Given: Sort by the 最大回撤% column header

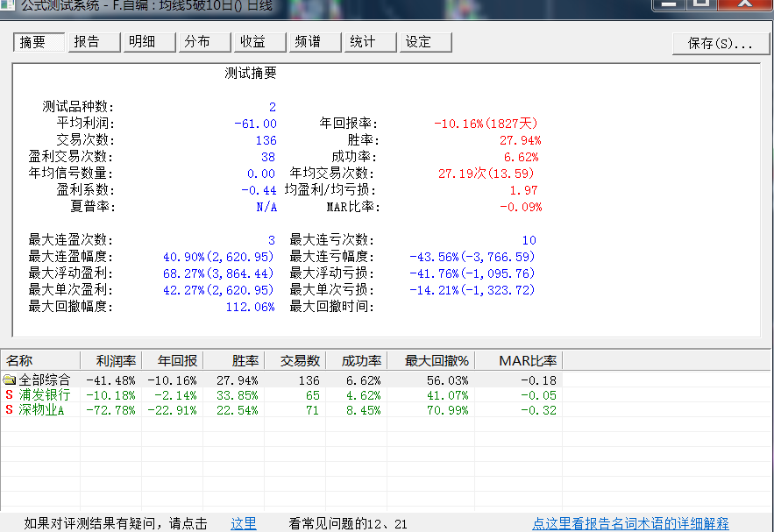Looking at the screenshot, I should 431,361.
